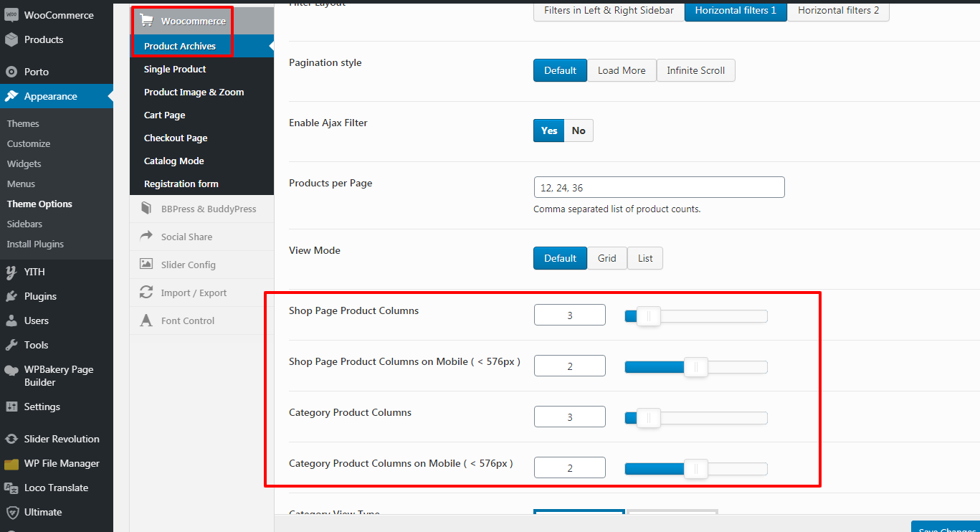Click the Category Product Columns number field

click(570, 417)
